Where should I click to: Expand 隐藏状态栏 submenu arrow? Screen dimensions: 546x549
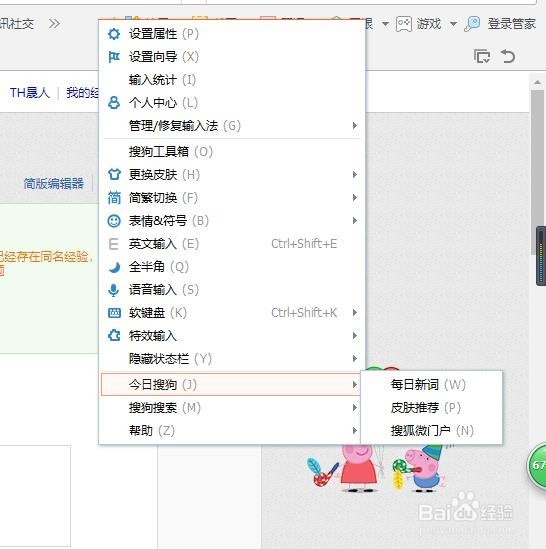[354, 359]
